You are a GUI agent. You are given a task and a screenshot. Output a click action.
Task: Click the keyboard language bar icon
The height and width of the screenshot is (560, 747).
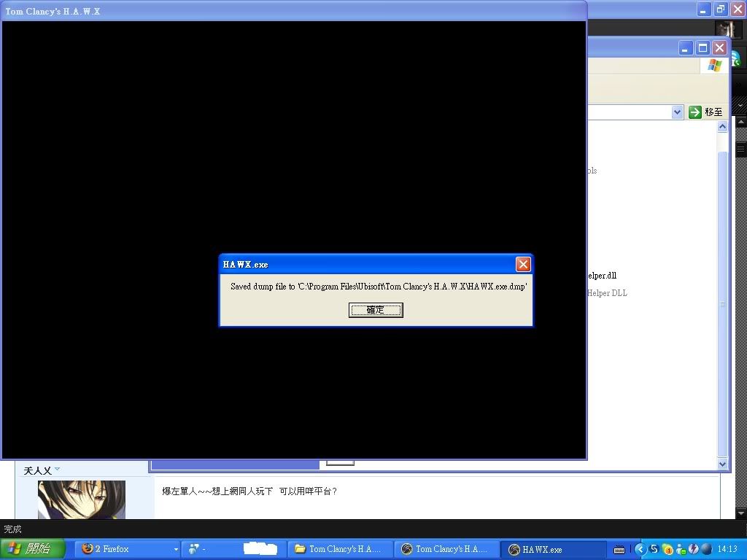[x=619, y=550]
